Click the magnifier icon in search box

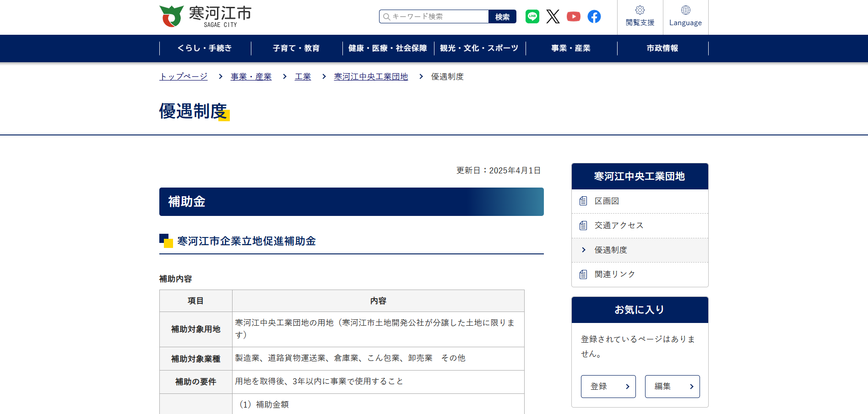click(387, 17)
